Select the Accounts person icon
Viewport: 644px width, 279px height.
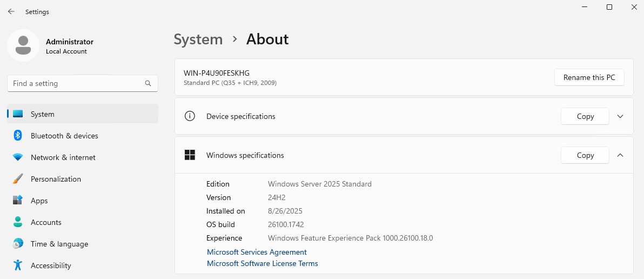[x=18, y=222]
